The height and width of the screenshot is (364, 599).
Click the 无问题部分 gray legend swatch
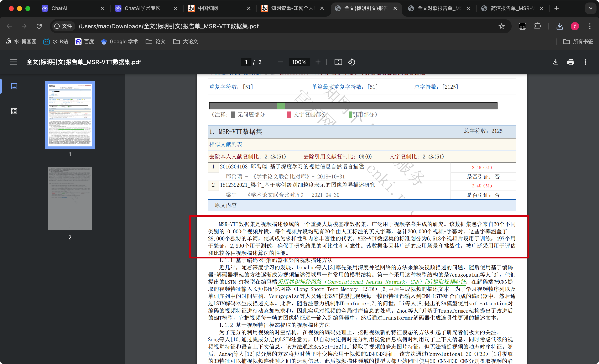point(233,115)
